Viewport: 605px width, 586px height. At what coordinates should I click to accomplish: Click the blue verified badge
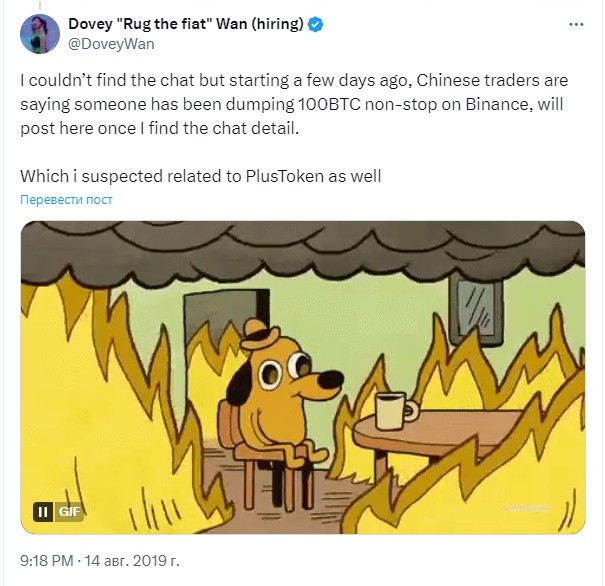click(316, 24)
